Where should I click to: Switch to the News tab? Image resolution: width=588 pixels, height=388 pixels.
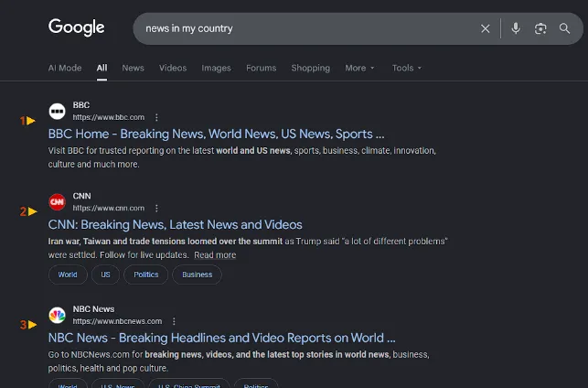[x=134, y=68]
